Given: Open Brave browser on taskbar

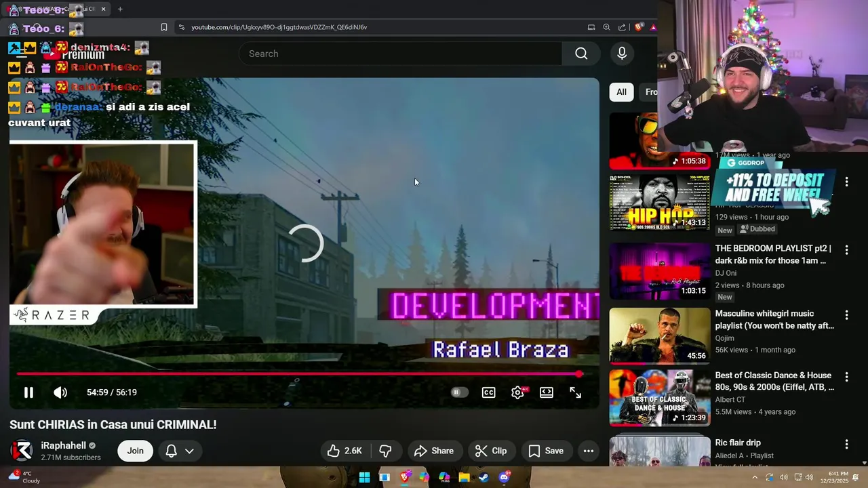Looking at the screenshot, I should [405, 477].
